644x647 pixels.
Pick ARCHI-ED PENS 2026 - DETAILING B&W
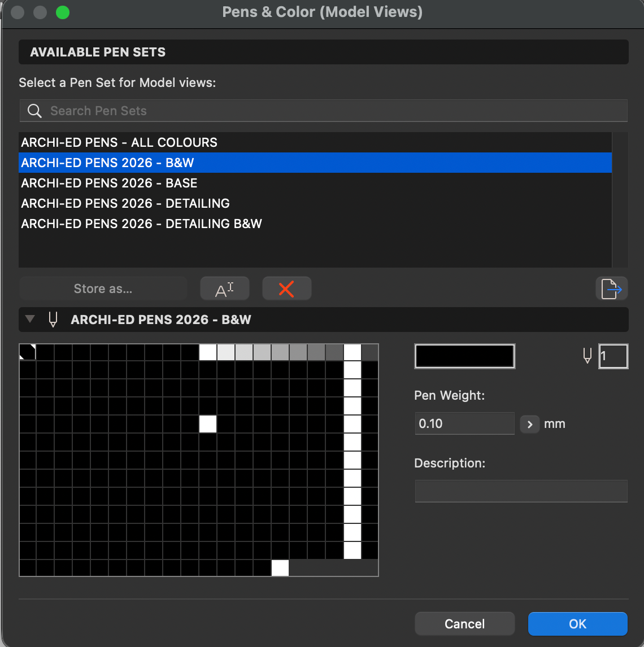[x=141, y=224]
